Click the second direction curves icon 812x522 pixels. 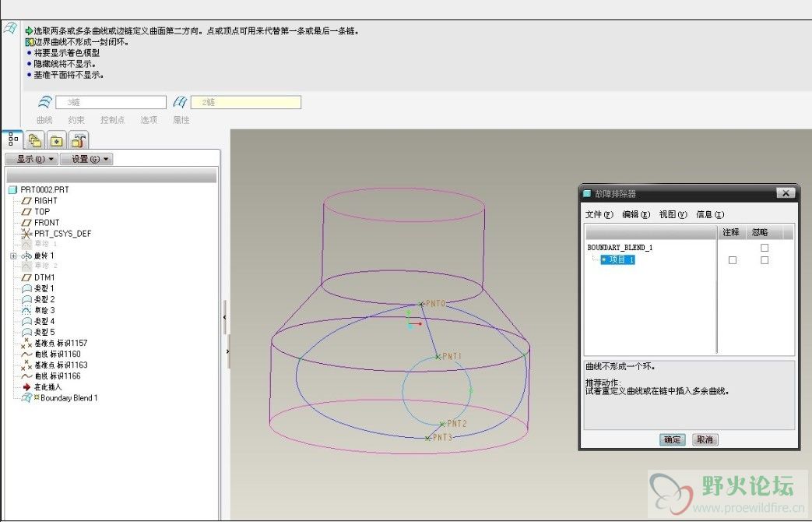(180, 102)
